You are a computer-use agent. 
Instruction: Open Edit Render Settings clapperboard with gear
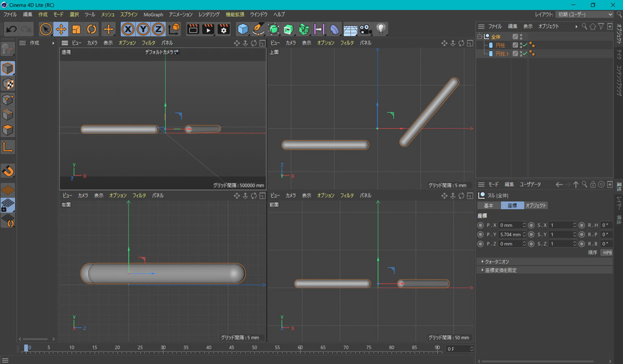pos(223,29)
